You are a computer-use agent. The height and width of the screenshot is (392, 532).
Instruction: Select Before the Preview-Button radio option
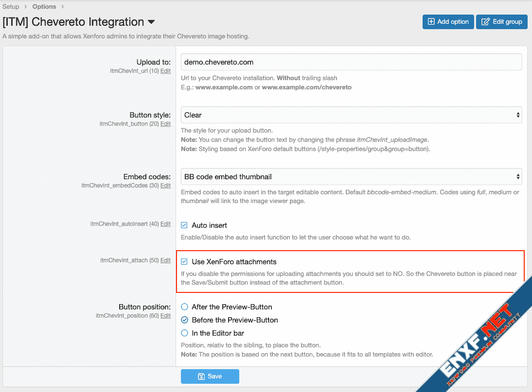[x=184, y=320]
